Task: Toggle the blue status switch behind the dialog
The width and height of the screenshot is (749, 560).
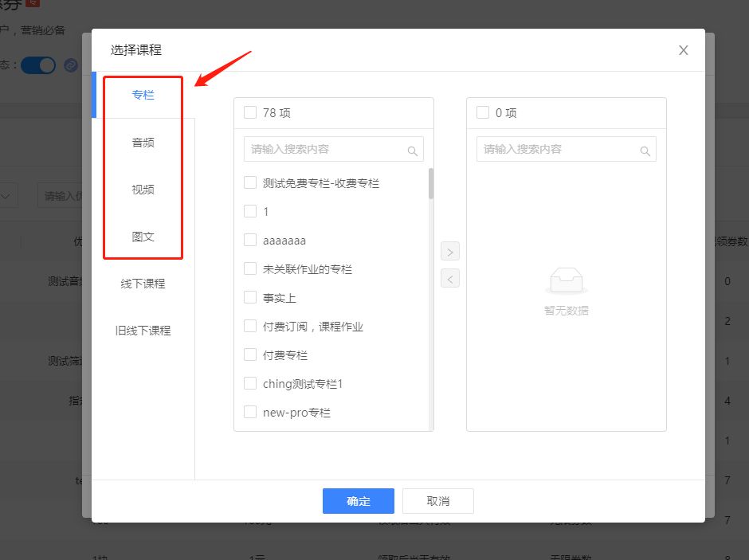Action: (38, 65)
